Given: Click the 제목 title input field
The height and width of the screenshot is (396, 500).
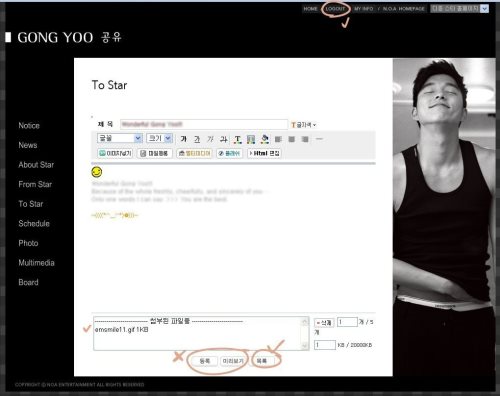Looking at the screenshot, I should click(204, 124).
